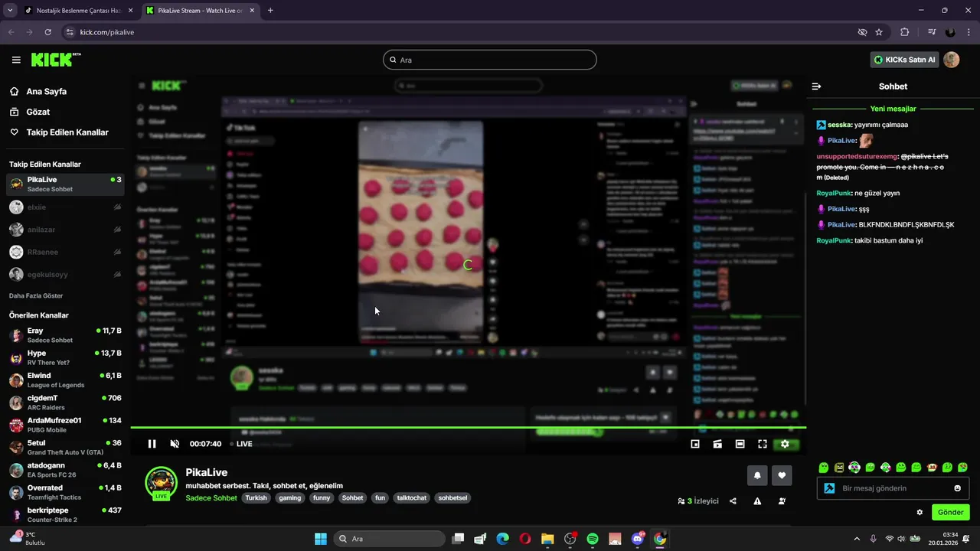The image size is (980, 551).
Task: Open a new browser tab
Action: pyautogui.click(x=270, y=11)
